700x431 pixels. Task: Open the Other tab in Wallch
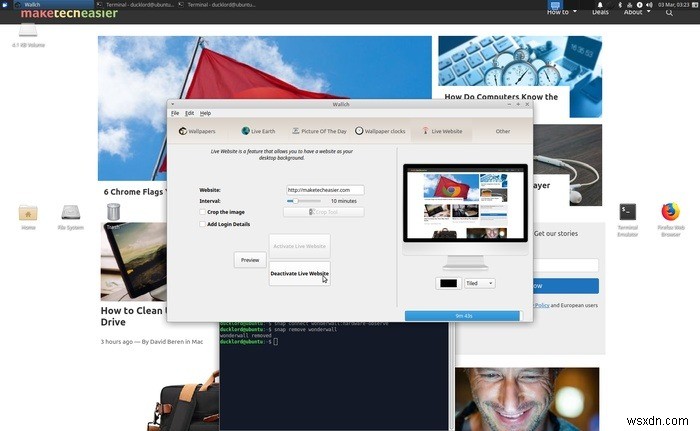(x=503, y=131)
